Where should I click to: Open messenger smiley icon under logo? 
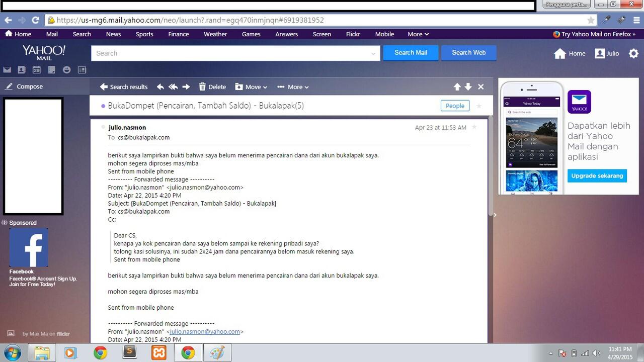(66, 70)
